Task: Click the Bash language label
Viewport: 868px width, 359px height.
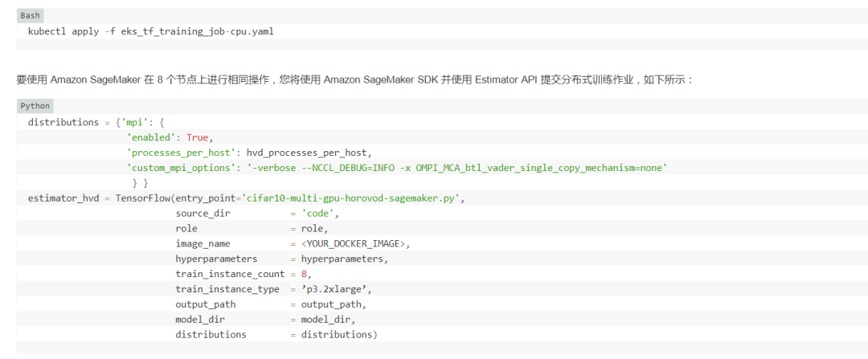Action: click(x=30, y=15)
